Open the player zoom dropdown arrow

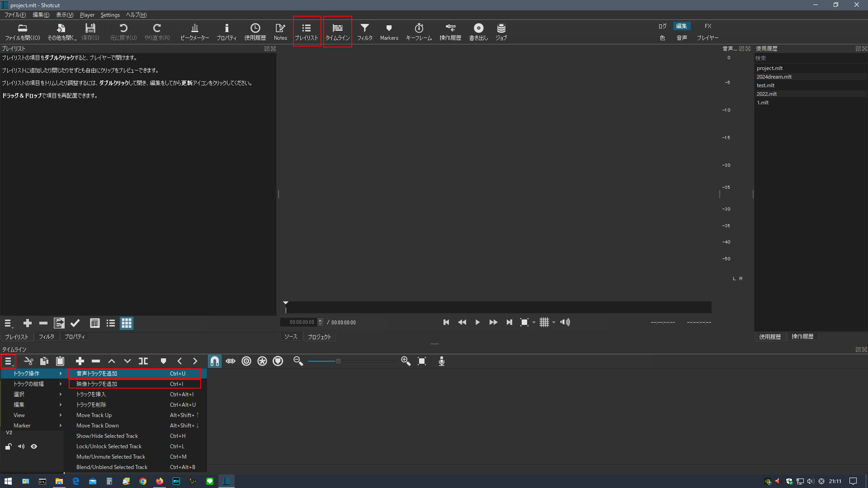[x=534, y=323]
